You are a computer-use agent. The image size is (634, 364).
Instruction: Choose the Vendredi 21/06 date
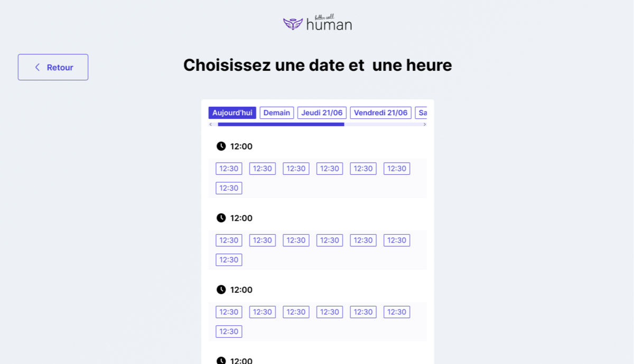(380, 113)
